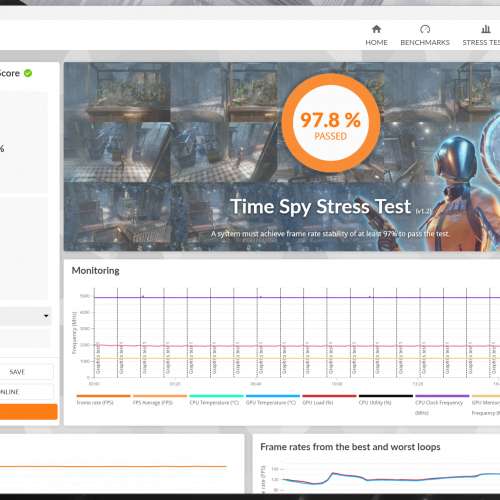
Task: Click the Stress Tests bar chart icon
Action: point(486,29)
